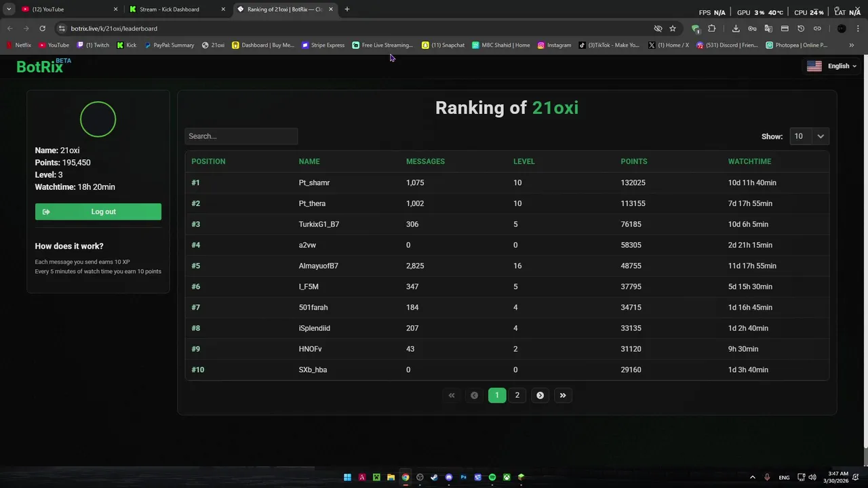Open Discord from taskbar

[x=449, y=477]
